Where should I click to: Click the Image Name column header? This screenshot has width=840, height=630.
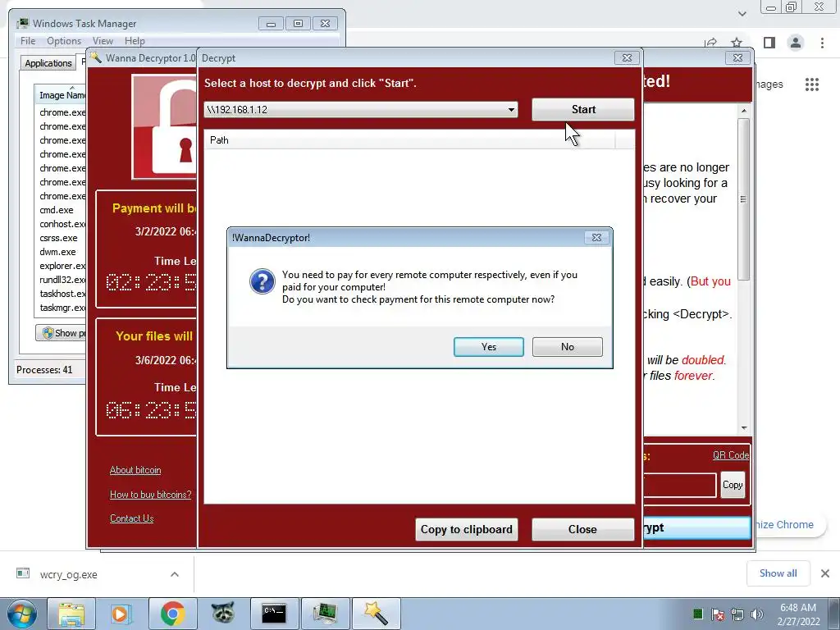(x=61, y=95)
